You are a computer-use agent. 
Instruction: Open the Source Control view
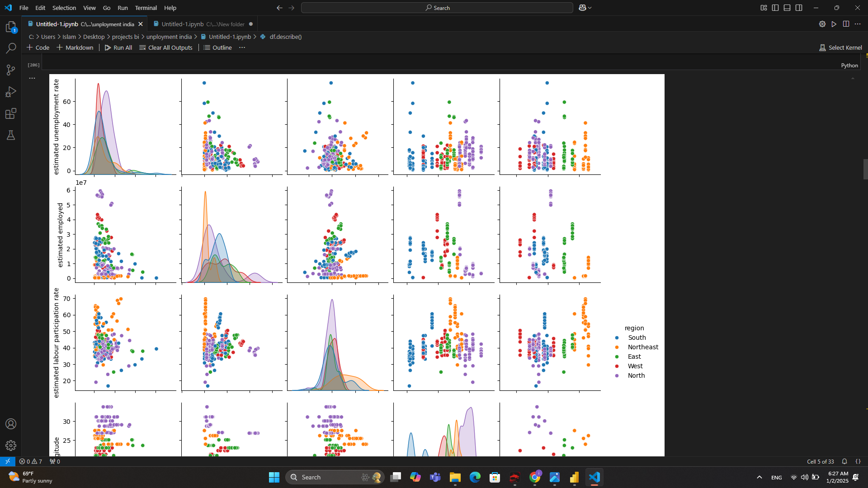pos(10,70)
